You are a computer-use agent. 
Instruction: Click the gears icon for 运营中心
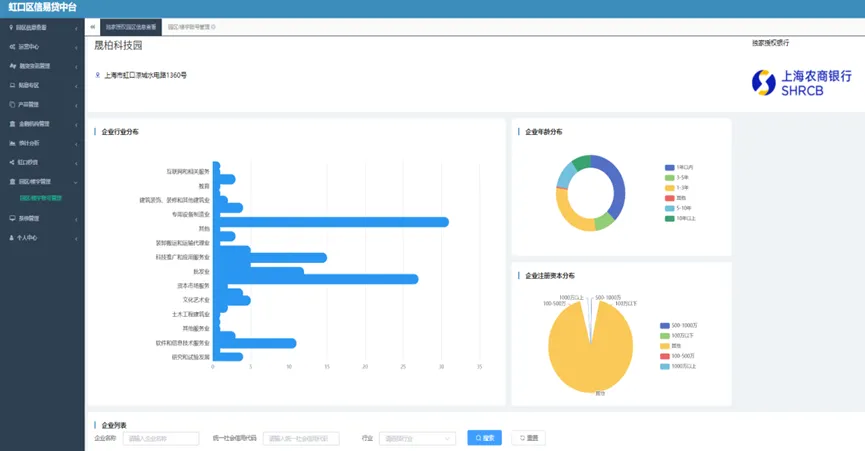(x=12, y=47)
